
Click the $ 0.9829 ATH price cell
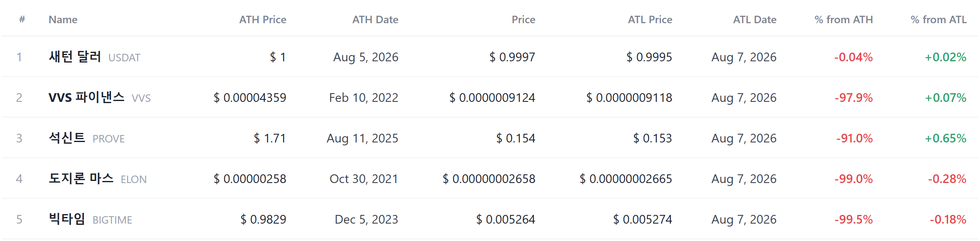click(263, 219)
